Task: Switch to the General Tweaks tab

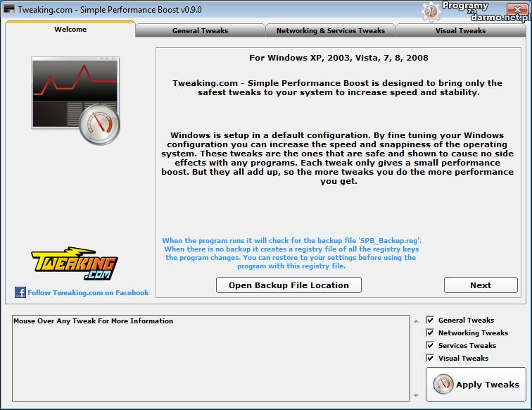Action: [200, 30]
